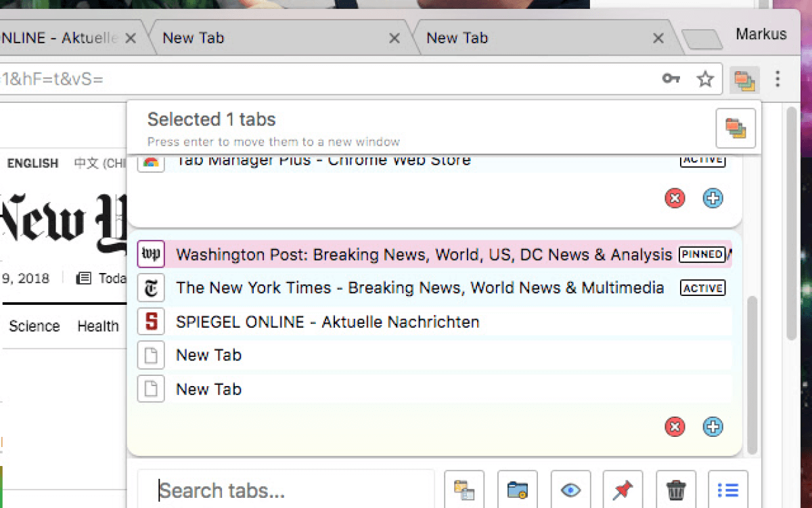Open Tab Manager Plus extension icon in toolbar
Viewport: 812px width, 508px height.
(745, 80)
